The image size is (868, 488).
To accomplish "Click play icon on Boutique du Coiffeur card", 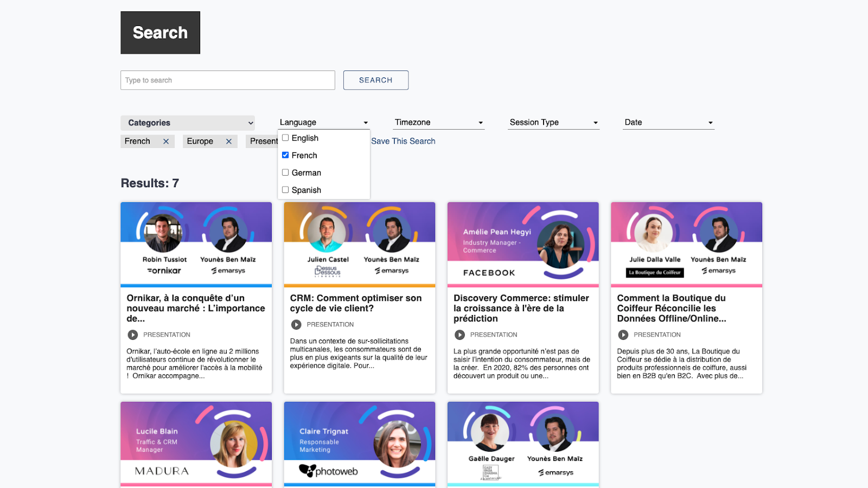I will (x=623, y=335).
